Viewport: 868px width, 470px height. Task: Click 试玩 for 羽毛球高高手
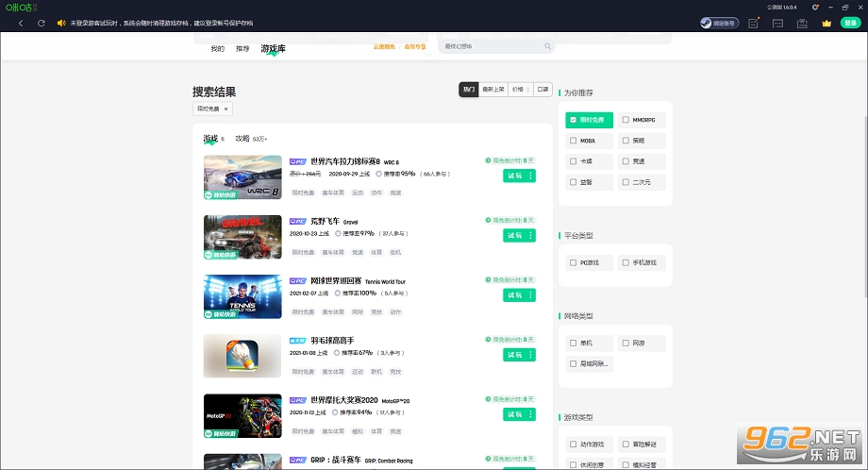click(x=515, y=355)
